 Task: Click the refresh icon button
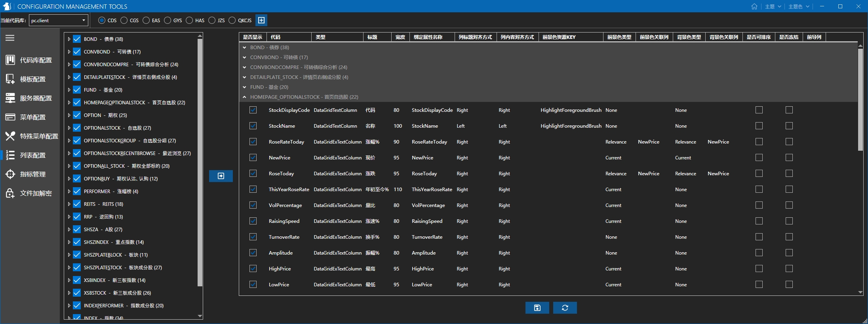(x=565, y=308)
